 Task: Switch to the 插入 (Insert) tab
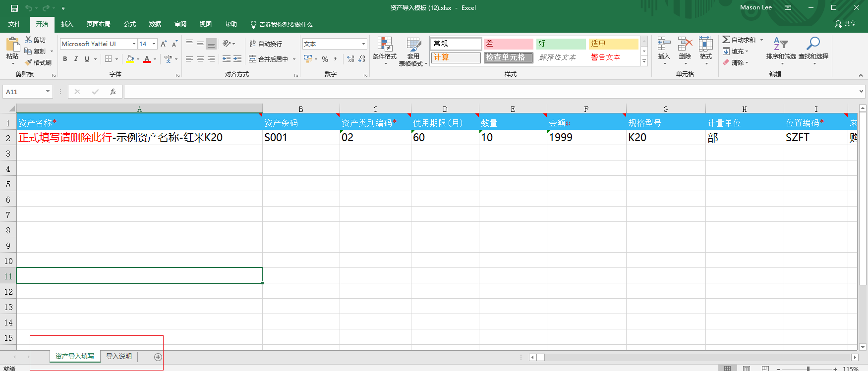pos(67,24)
